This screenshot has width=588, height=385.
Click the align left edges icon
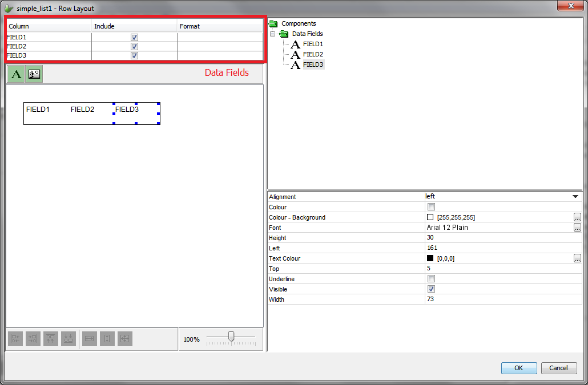pyautogui.click(x=15, y=339)
